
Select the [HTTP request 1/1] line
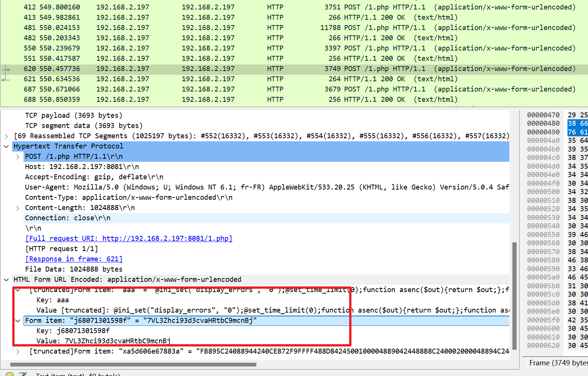[62, 249]
